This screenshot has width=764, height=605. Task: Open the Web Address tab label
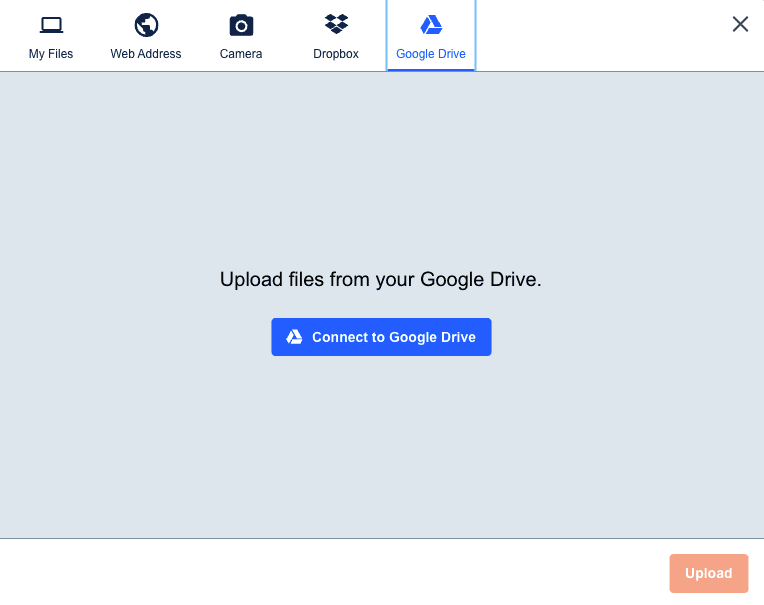146,54
